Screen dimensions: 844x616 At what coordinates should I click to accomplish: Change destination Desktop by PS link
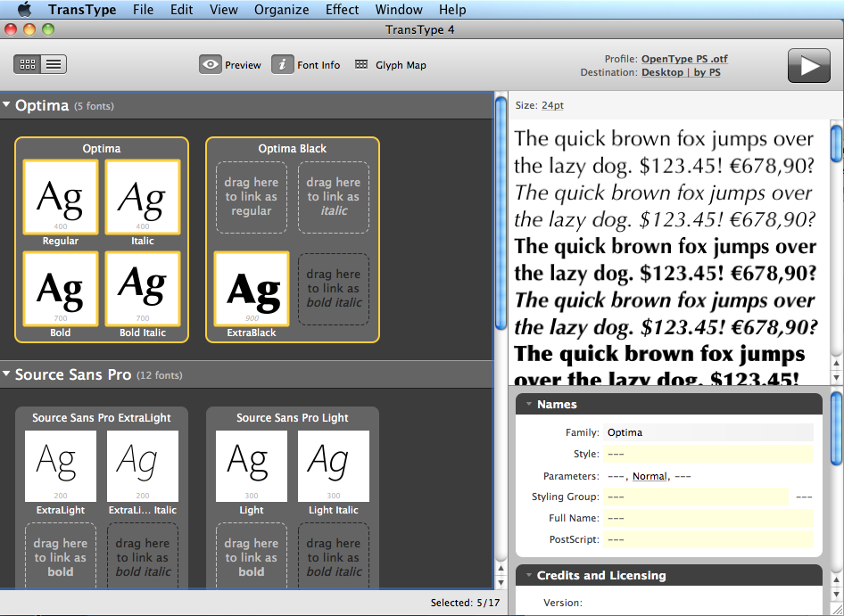coord(681,72)
